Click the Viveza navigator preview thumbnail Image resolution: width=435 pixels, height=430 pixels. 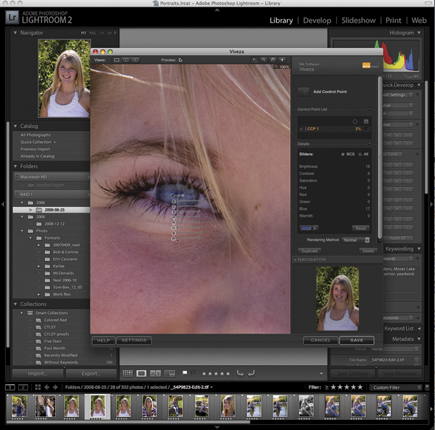[x=337, y=298]
